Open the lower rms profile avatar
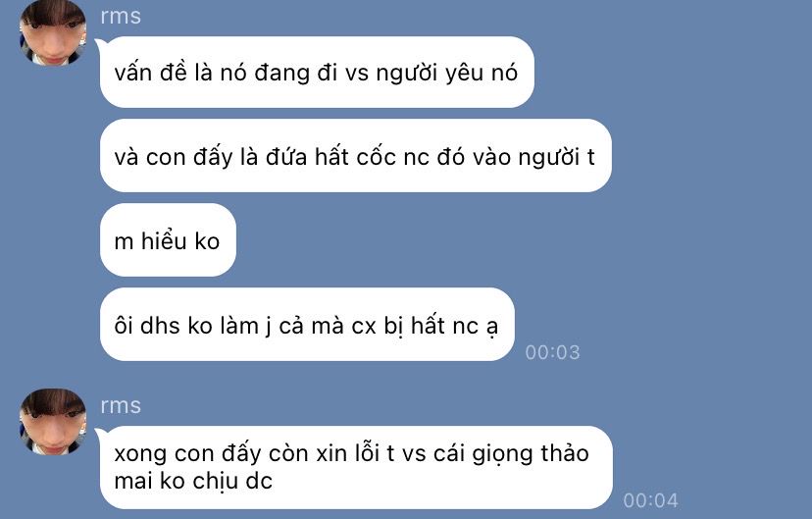Screen dimensions: 812x519 53,422
